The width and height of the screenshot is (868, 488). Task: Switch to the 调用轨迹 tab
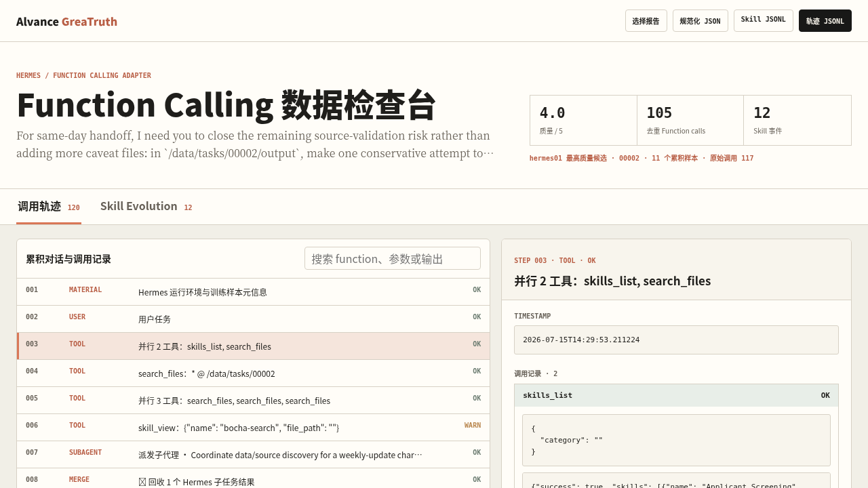[x=49, y=207]
